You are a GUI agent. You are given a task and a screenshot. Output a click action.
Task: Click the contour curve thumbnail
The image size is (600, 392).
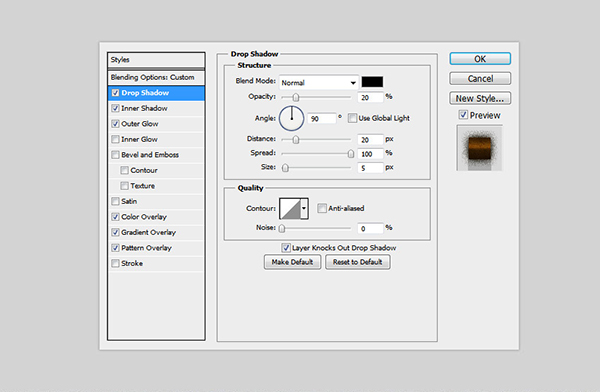[290, 209]
